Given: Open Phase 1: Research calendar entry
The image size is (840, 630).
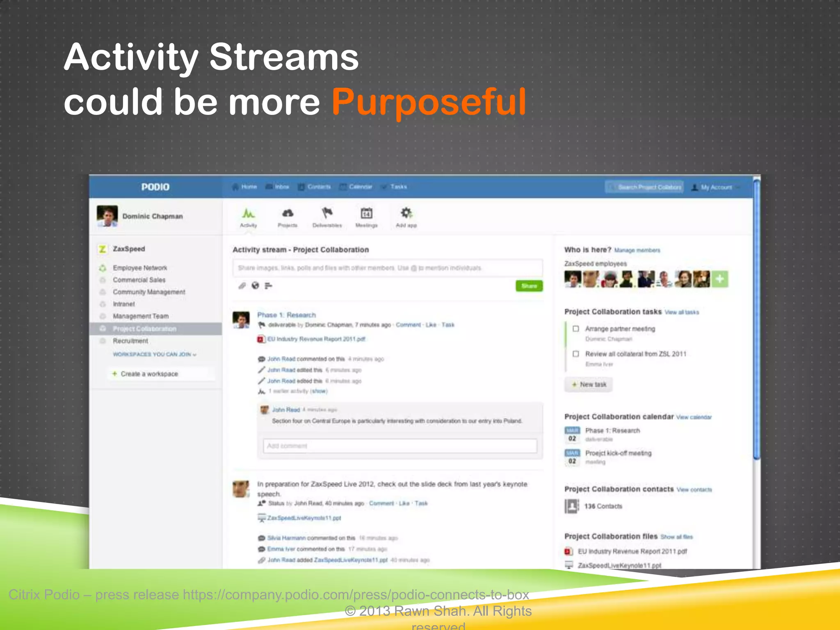Looking at the screenshot, I should click(x=612, y=431).
